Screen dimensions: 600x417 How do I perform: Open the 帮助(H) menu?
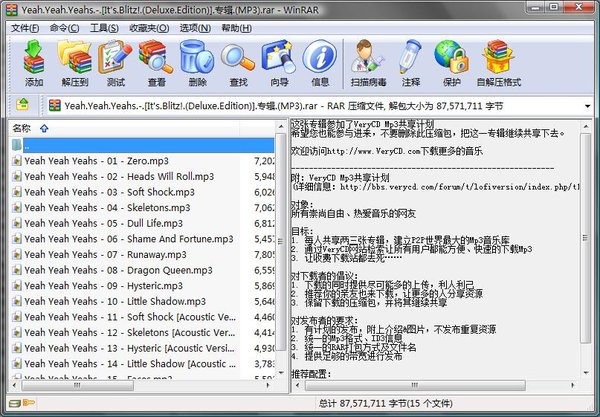(236, 28)
